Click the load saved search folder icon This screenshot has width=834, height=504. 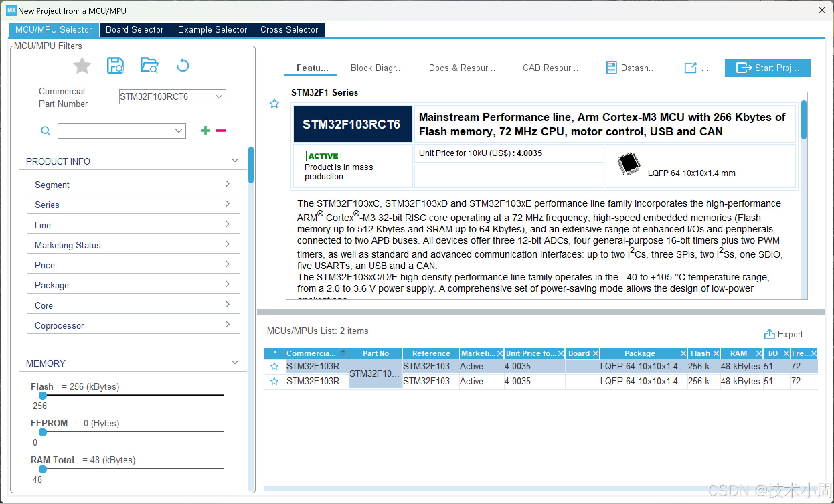point(149,65)
